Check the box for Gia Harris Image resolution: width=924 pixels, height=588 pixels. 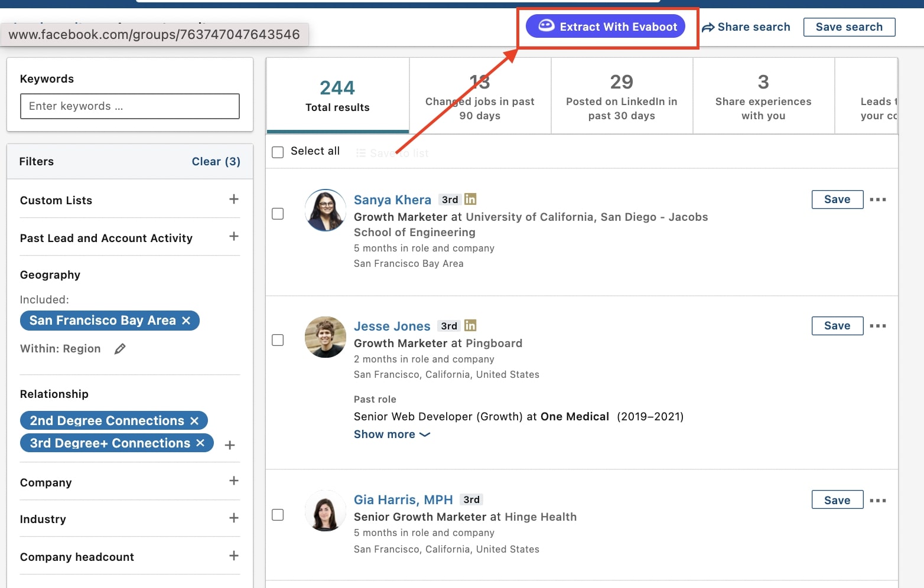[278, 515]
